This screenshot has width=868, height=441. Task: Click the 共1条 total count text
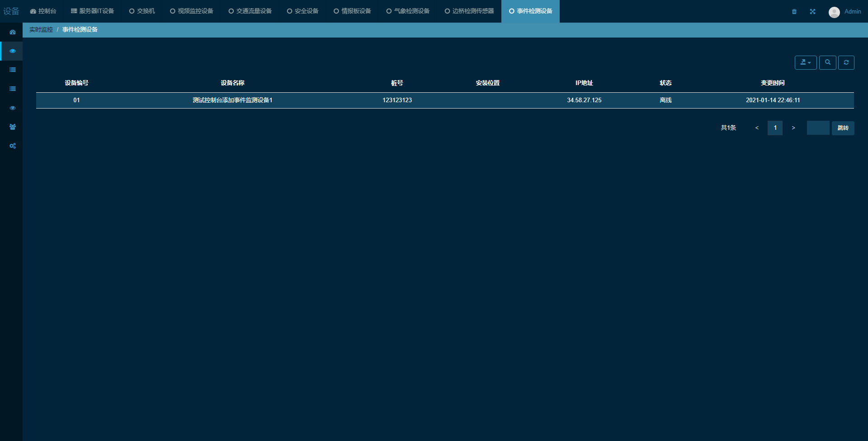pyautogui.click(x=728, y=128)
